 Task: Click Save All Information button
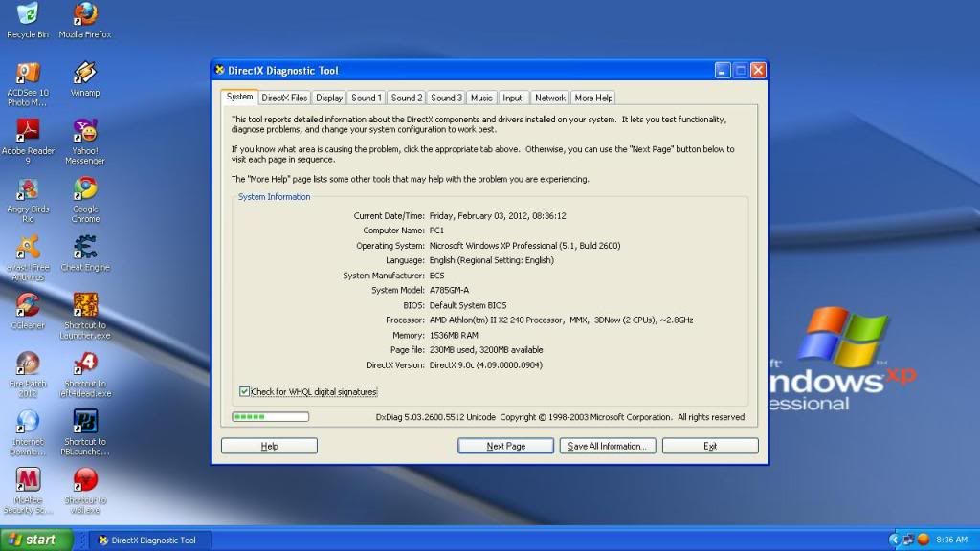[608, 446]
